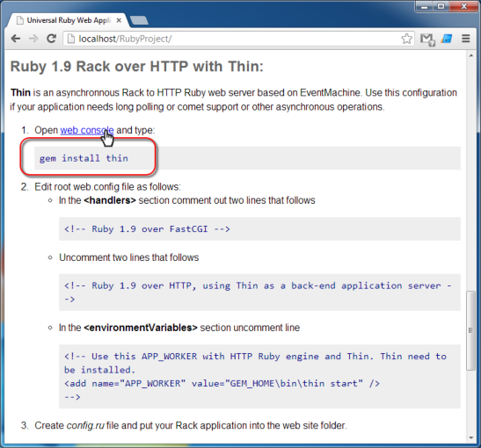Click the heading 'Ruby 1.9 Rack over HTTP with Thin:'
This screenshot has width=481, height=448.
(137, 66)
